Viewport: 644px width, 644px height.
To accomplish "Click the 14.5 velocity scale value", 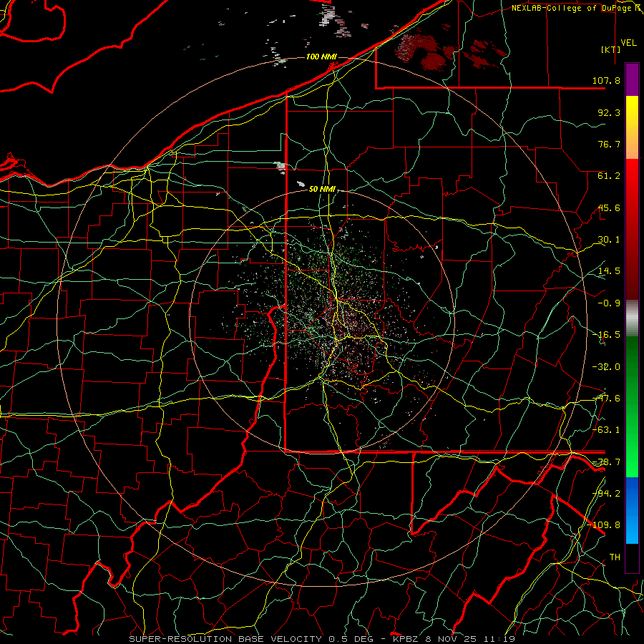I will point(609,271).
